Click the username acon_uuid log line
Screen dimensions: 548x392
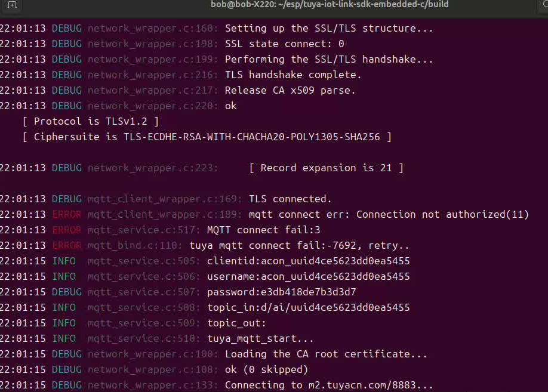click(205, 276)
